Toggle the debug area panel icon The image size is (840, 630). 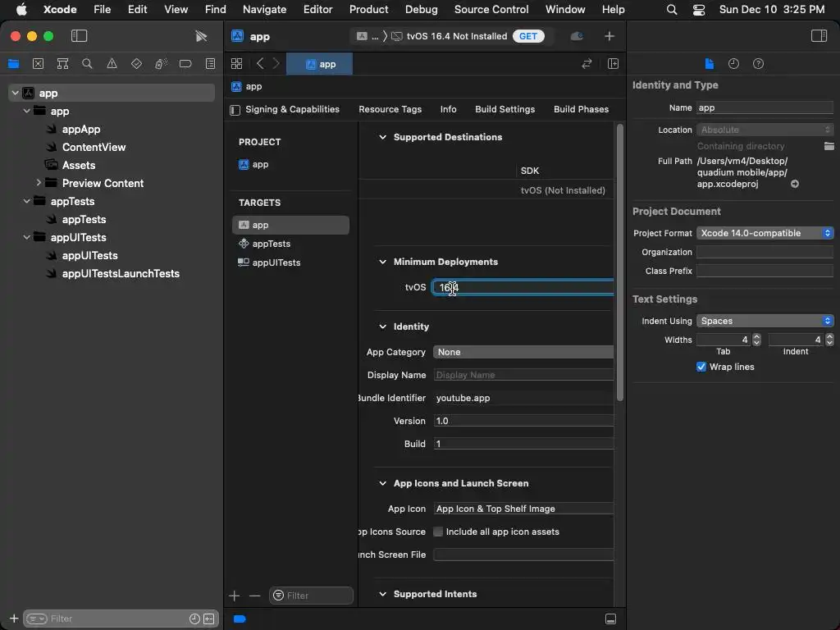(610, 619)
